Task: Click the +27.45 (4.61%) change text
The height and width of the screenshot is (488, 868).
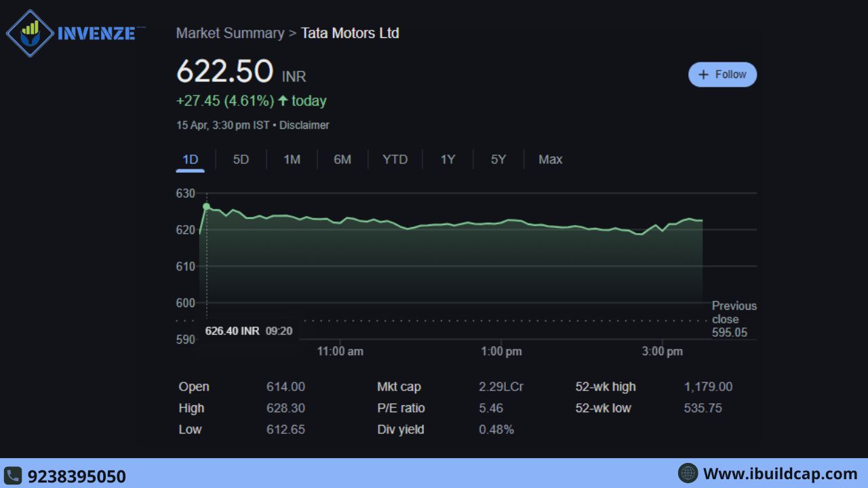Action: (x=225, y=101)
